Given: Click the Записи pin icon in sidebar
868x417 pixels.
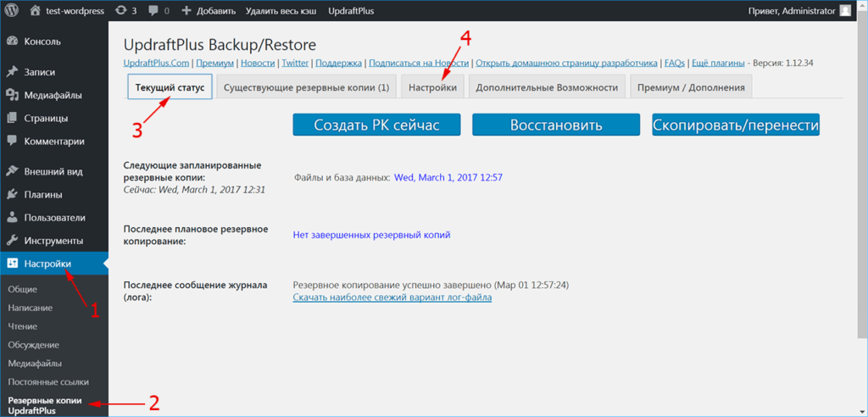Looking at the screenshot, I should tap(12, 72).
